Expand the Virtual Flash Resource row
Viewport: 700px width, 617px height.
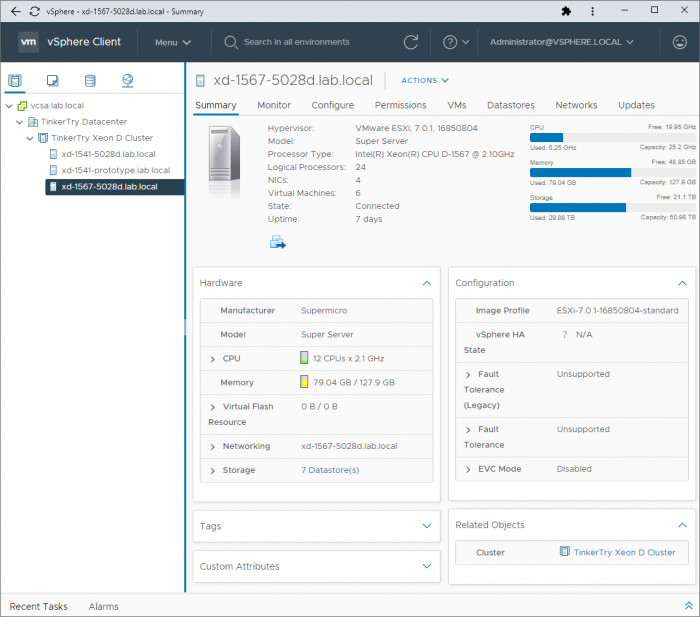pos(212,407)
